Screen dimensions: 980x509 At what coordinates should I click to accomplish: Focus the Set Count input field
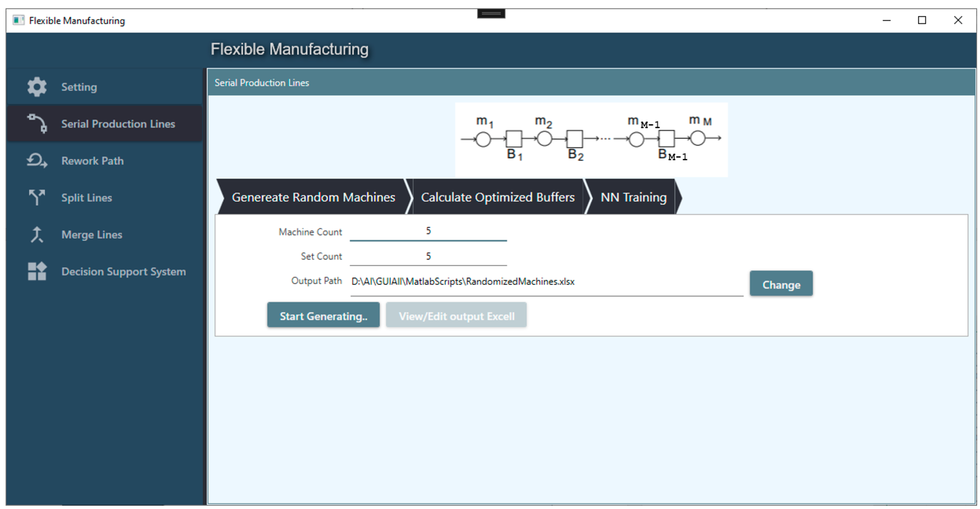(428, 256)
